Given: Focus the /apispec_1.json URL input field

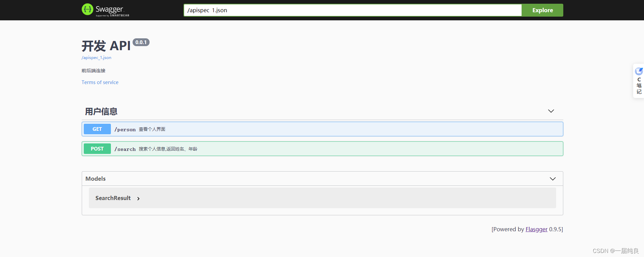Looking at the screenshot, I should point(353,10).
